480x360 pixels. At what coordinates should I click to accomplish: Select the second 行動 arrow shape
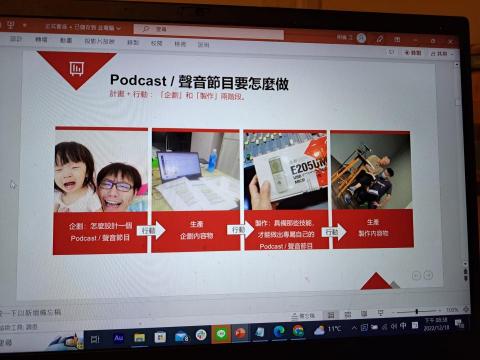tap(240, 230)
